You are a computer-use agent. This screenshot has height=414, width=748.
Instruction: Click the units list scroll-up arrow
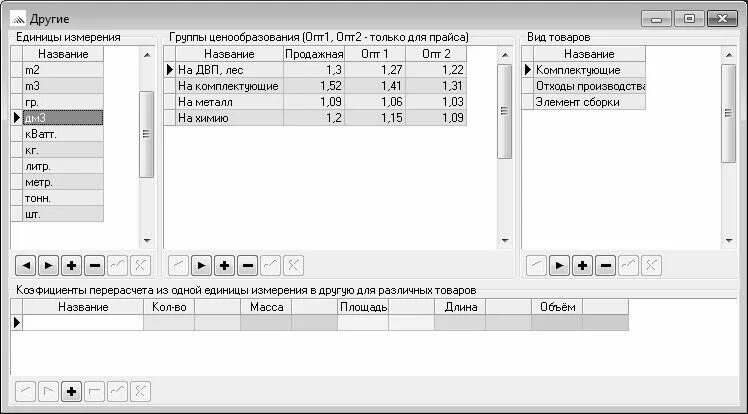(x=147, y=55)
